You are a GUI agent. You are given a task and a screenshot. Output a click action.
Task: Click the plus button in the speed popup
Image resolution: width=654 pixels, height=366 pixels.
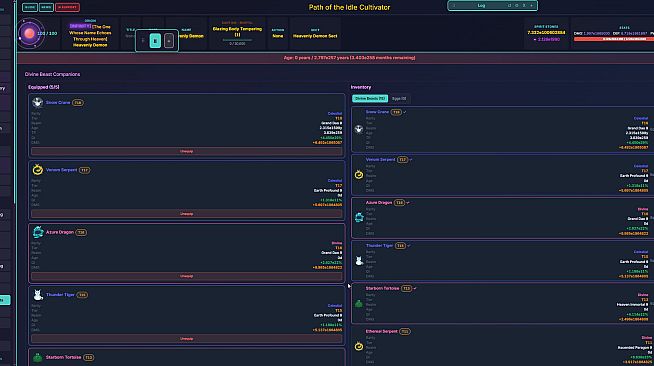tap(169, 41)
